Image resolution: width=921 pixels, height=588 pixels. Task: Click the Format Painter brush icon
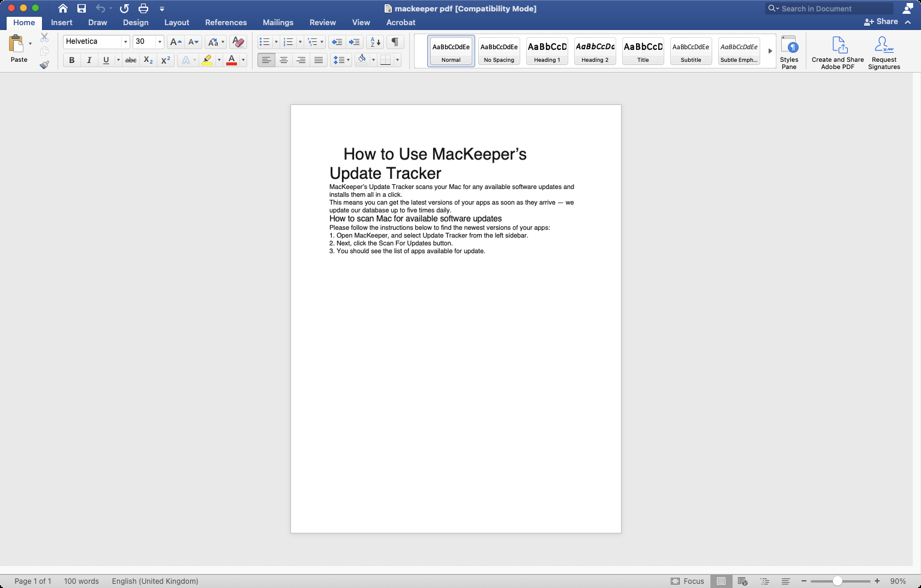tap(44, 65)
